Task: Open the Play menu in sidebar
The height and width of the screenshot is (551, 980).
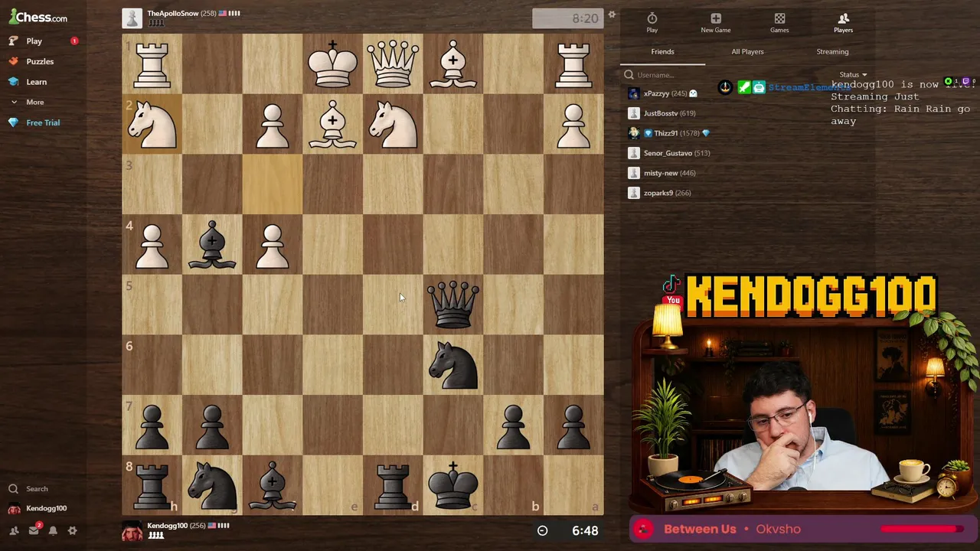Action: coord(34,41)
